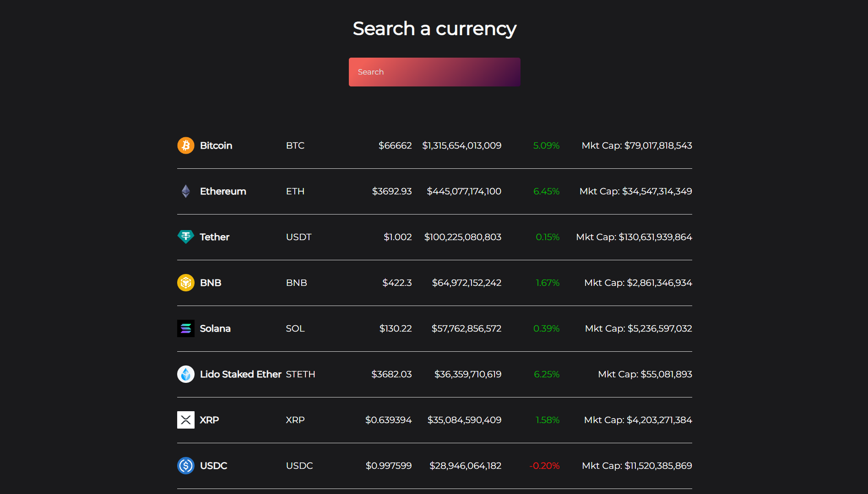Click Tether 0.15% change value
The image size is (868, 494).
tap(548, 237)
